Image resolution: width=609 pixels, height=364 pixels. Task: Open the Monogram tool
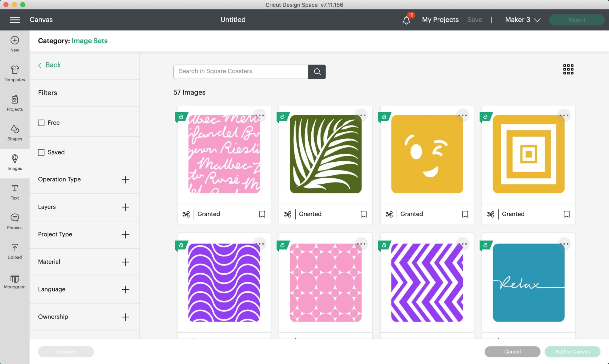[15, 281]
